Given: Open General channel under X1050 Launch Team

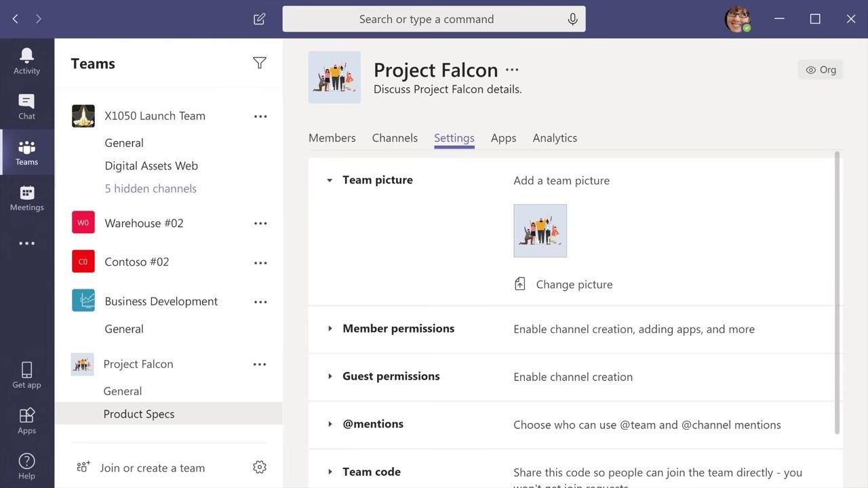Looking at the screenshot, I should [x=124, y=143].
